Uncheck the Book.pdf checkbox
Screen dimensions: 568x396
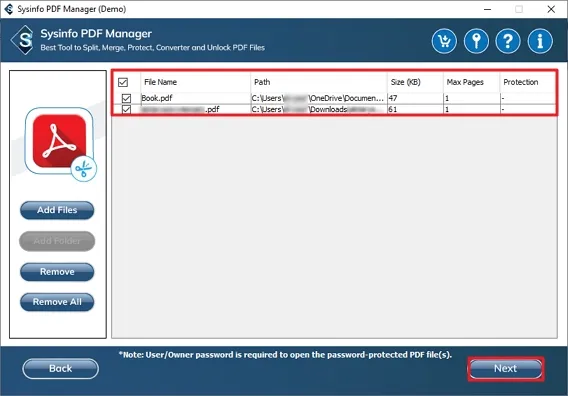point(126,98)
